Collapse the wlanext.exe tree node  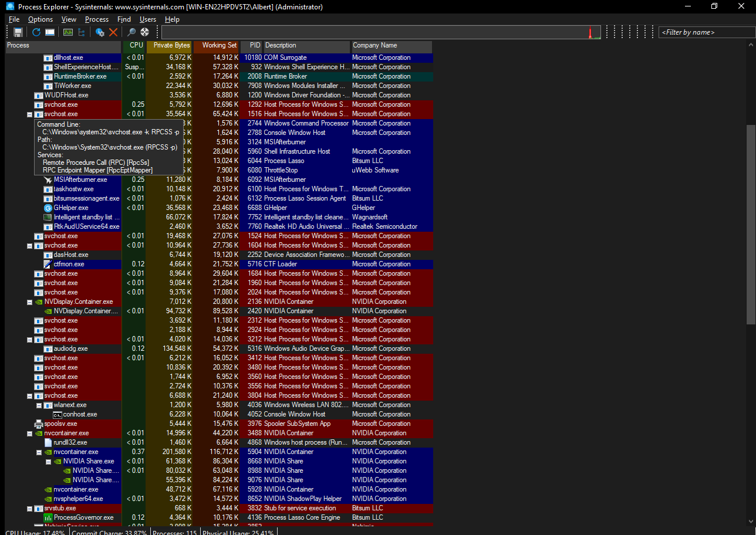tap(39, 405)
